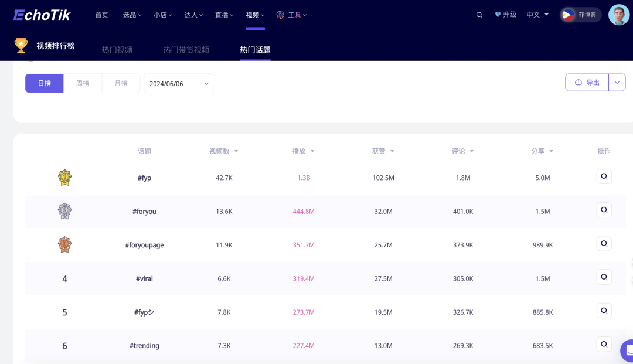633x364 pixels.
Task: Open the user avatar profile
Action: click(618, 15)
